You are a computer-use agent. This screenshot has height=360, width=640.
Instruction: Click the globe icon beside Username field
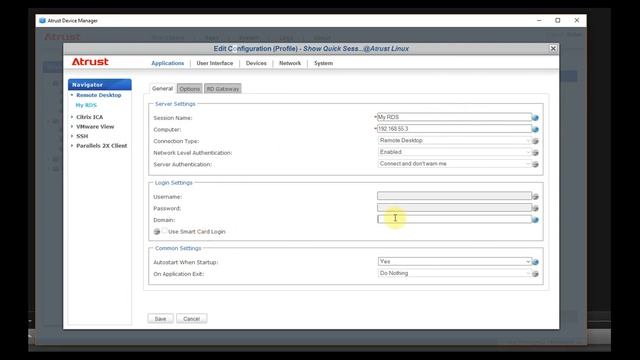[535, 197]
